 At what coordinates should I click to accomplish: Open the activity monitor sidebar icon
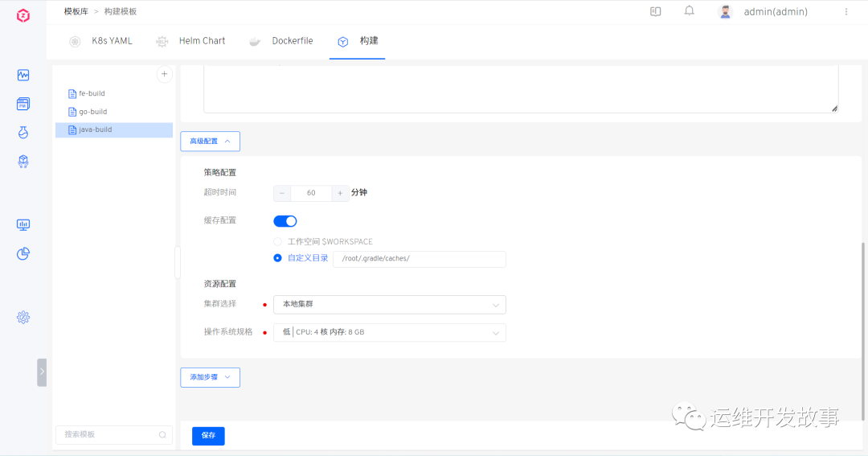point(23,75)
